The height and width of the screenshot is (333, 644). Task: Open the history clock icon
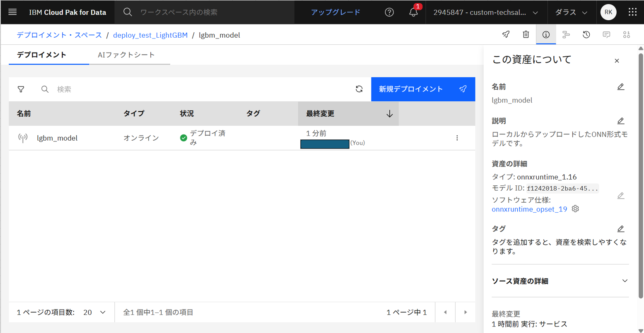586,35
